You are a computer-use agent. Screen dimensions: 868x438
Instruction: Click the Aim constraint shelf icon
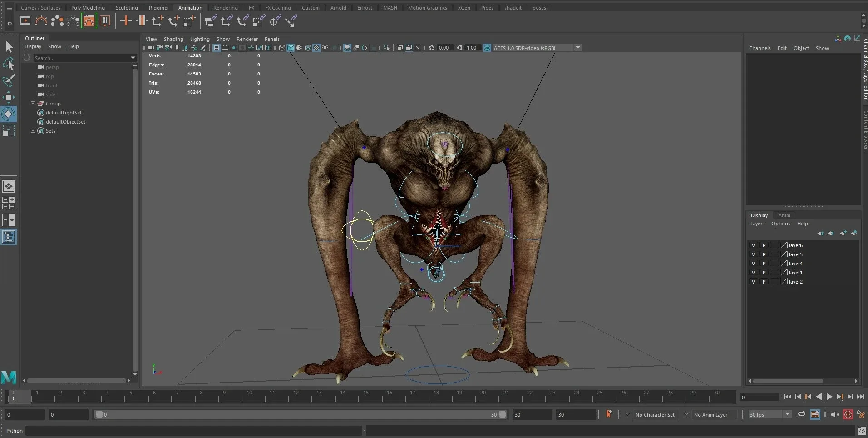pyautogui.click(x=275, y=20)
